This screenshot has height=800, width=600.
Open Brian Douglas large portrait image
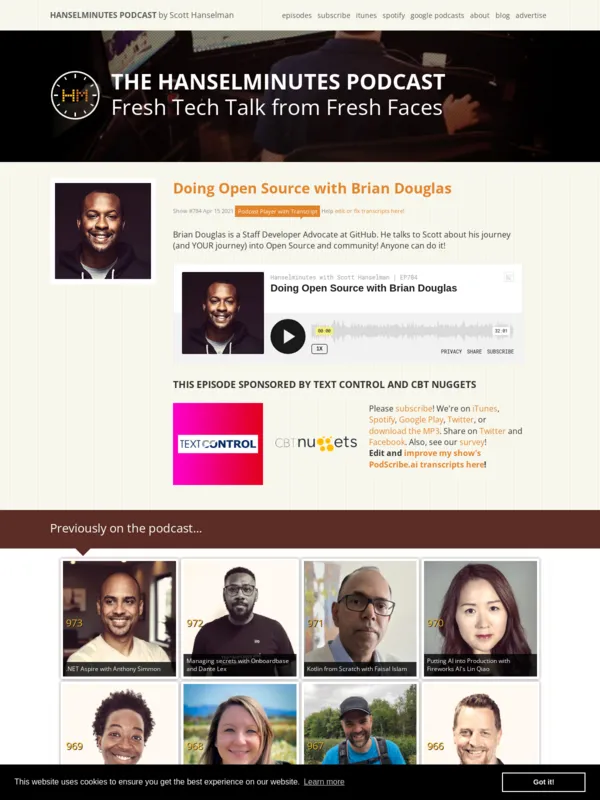pyautogui.click(x=103, y=231)
